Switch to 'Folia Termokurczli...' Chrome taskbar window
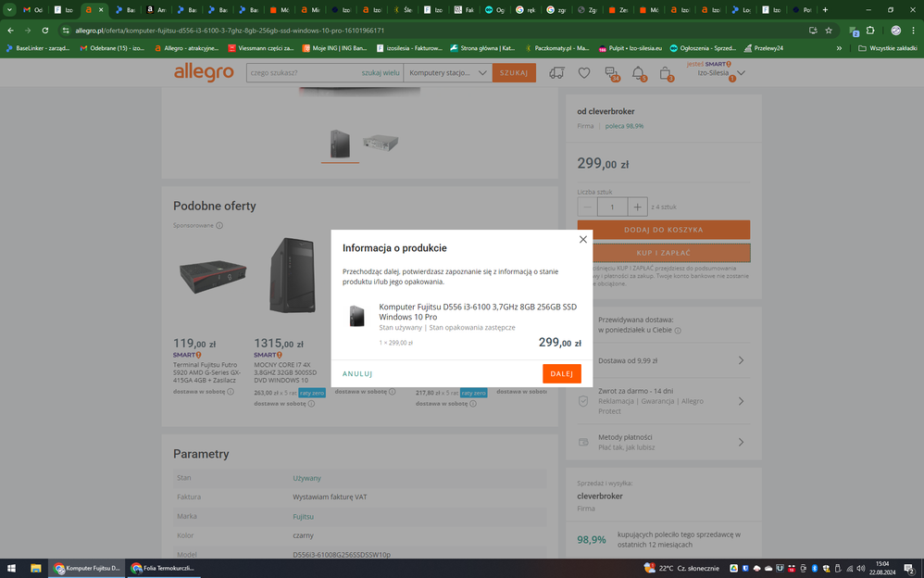 (x=163, y=568)
